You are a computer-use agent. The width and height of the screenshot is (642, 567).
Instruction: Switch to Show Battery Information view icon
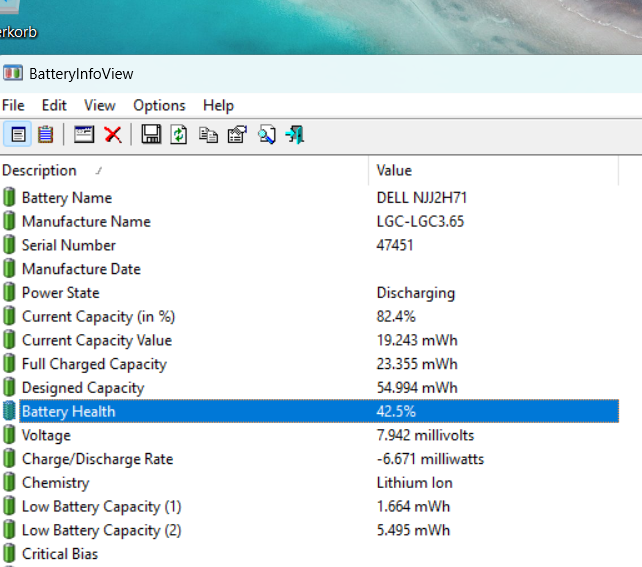[x=18, y=134]
